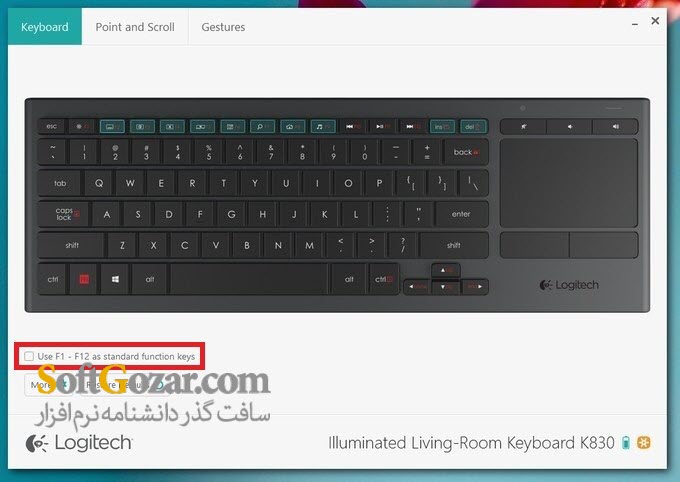
Task: Switch to Point and Scroll tab
Action: coord(135,27)
